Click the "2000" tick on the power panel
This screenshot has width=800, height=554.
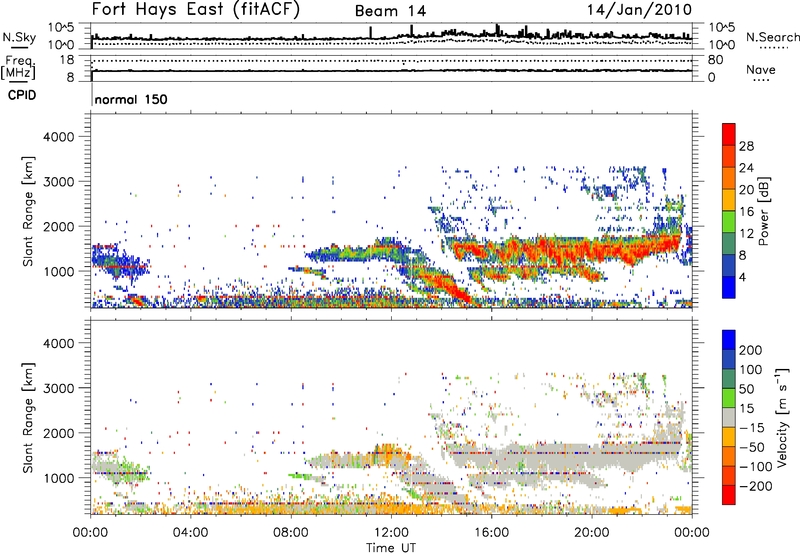pyautogui.click(x=58, y=226)
